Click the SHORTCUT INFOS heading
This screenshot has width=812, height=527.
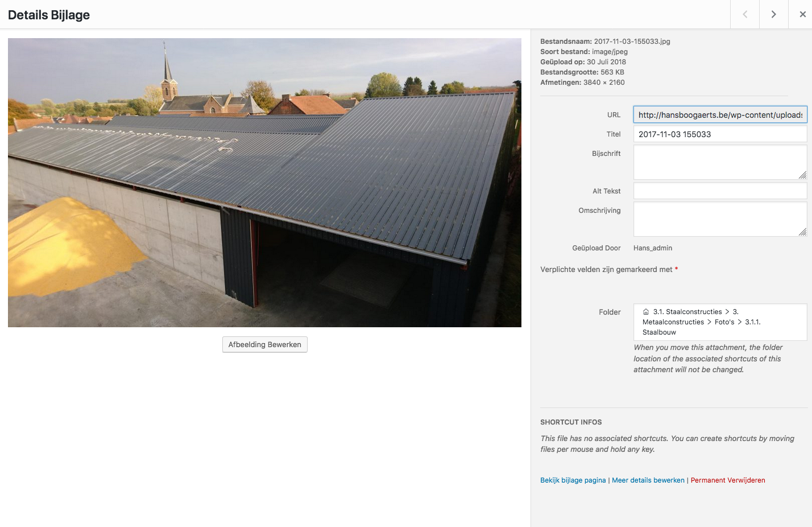coord(571,422)
